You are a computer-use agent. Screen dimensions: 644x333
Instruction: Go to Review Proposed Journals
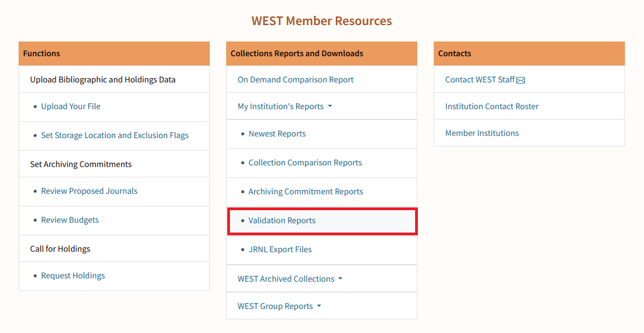pyautogui.click(x=89, y=191)
